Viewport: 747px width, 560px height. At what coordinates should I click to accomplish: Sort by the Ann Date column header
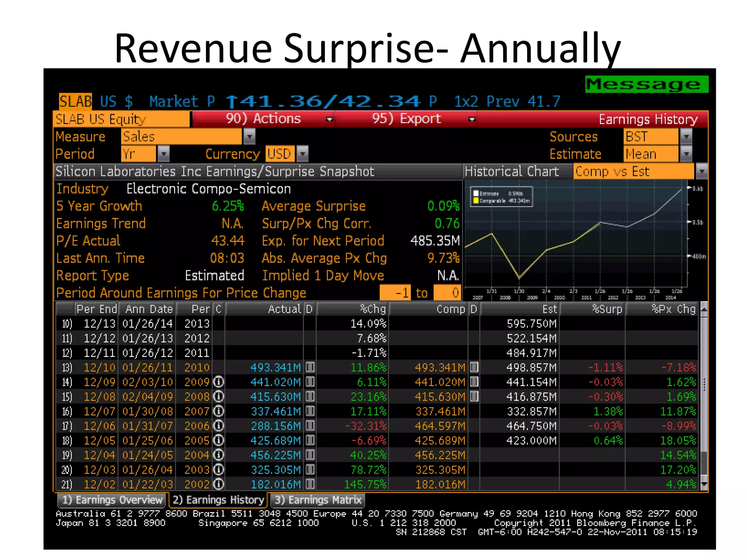point(148,309)
